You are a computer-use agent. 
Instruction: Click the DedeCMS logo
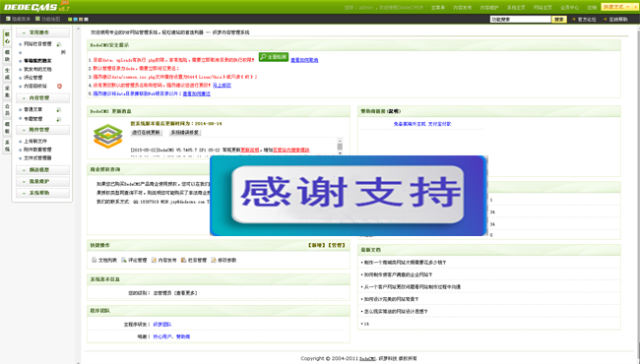coord(36,7)
